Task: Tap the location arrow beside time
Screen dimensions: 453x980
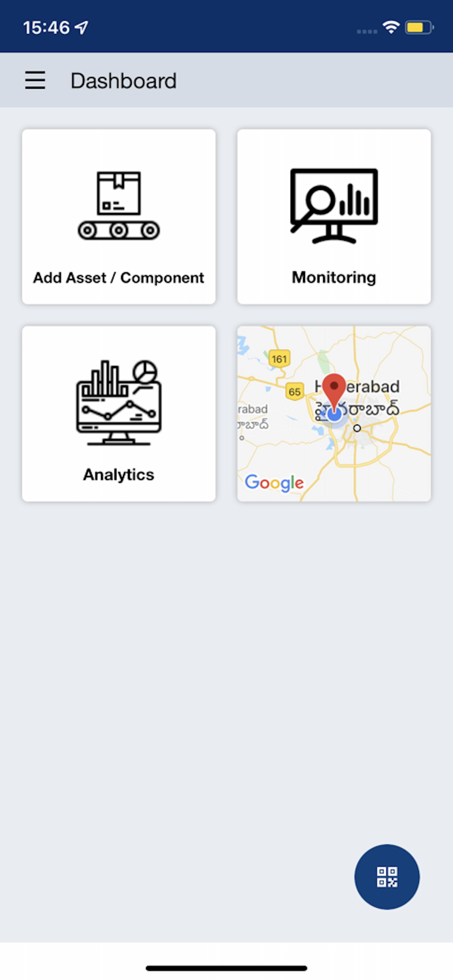Action: (82, 27)
